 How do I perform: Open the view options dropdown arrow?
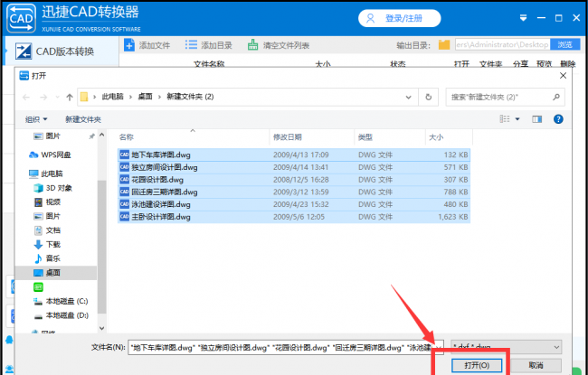coord(517,119)
